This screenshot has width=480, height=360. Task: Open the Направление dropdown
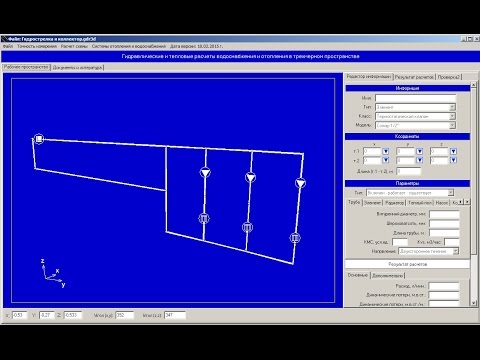click(456, 251)
